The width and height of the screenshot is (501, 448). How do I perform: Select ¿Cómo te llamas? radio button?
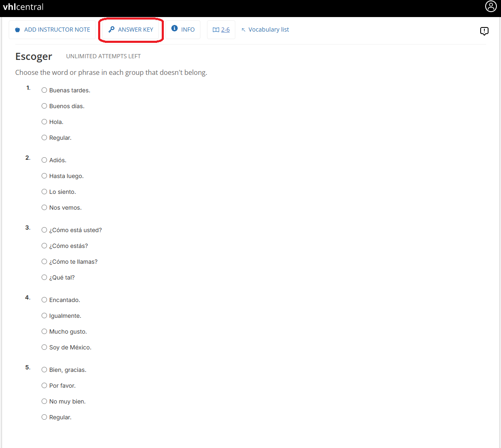point(44,262)
